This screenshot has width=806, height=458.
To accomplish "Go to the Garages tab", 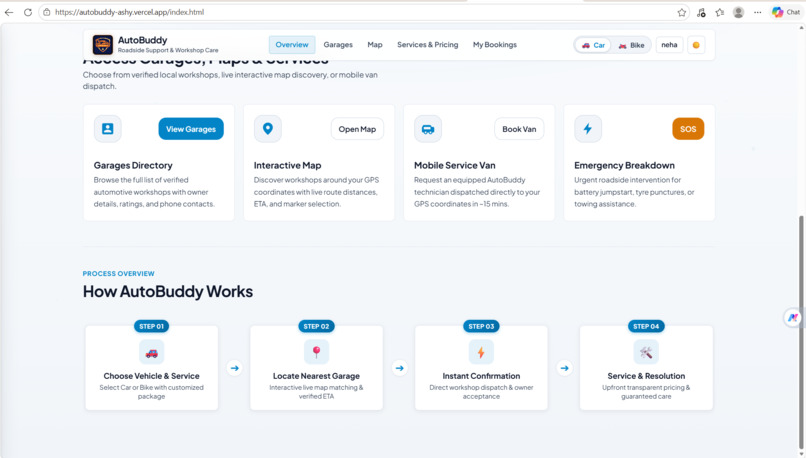I will [x=338, y=45].
